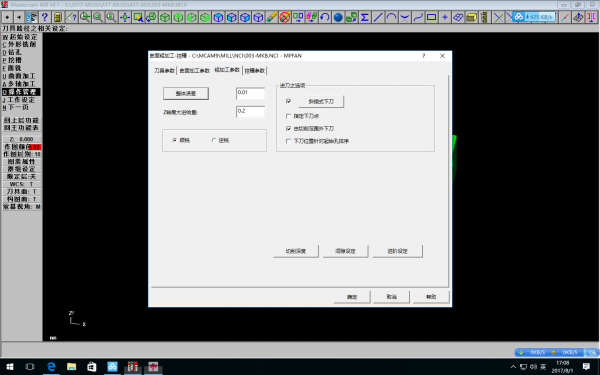Confirm dialog with 确定 button
The width and height of the screenshot is (600, 375).
pyautogui.click(x=352, y=297)
